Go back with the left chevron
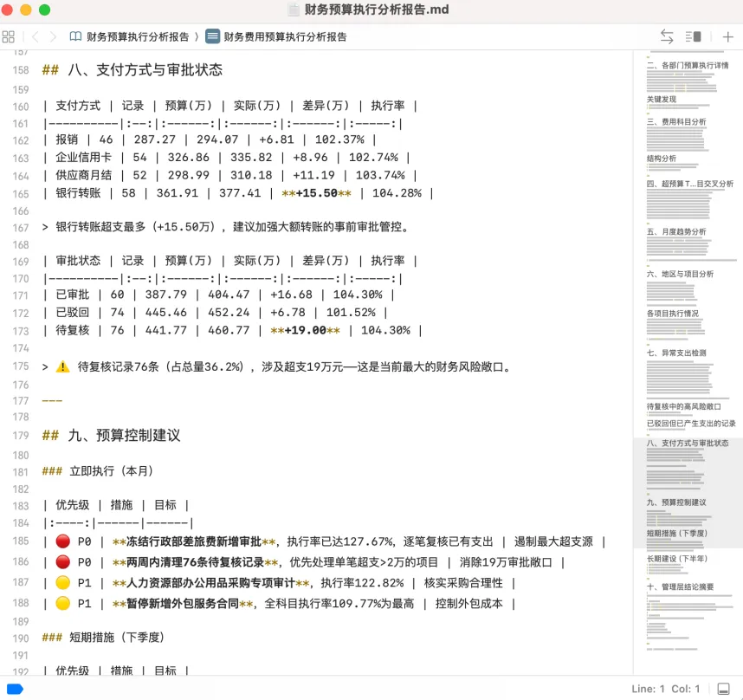 [x=35, y=36]
